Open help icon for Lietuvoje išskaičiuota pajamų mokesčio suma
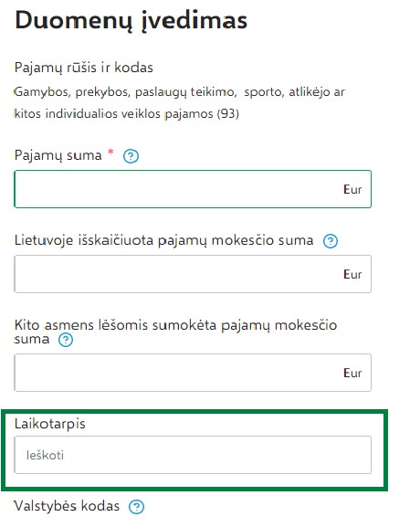 (x=331, y=241)
